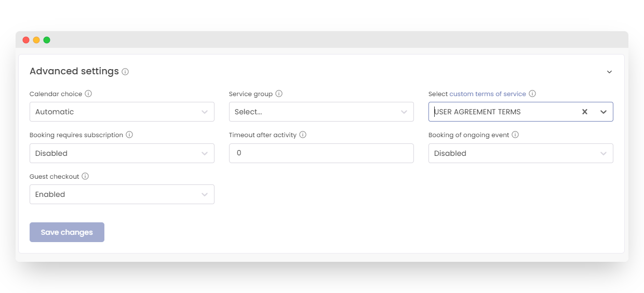This screenshot has height=293, width=644.
Task: Click the green maximize window button
Action: tap(47, 40)
